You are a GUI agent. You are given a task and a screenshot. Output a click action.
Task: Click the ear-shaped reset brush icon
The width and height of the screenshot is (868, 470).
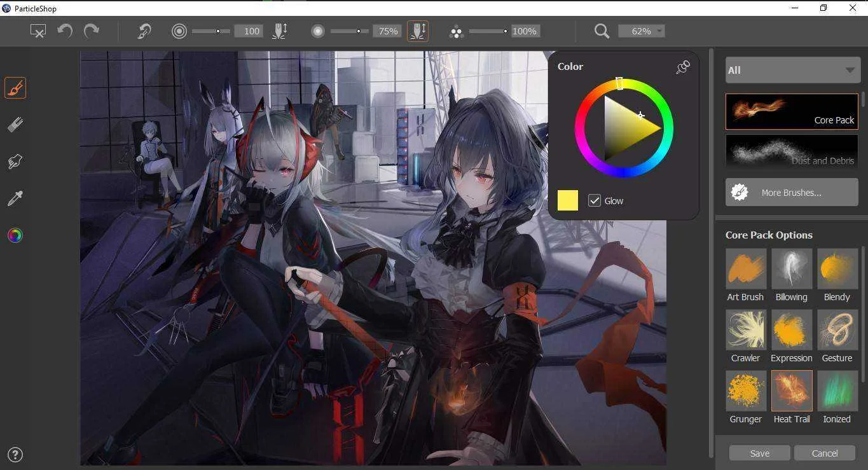click(x=144, y=31)
